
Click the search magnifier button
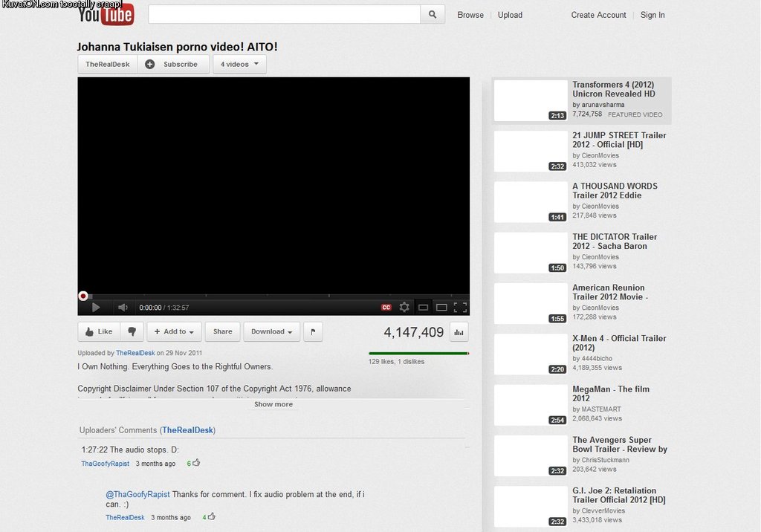(x=433, y=15)
